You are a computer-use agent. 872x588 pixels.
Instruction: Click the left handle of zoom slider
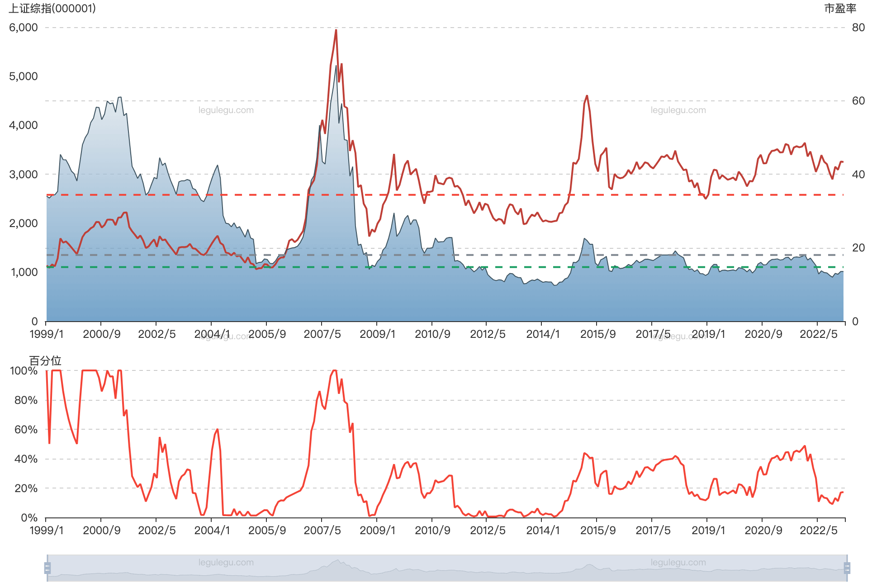[x=46, y=568]
